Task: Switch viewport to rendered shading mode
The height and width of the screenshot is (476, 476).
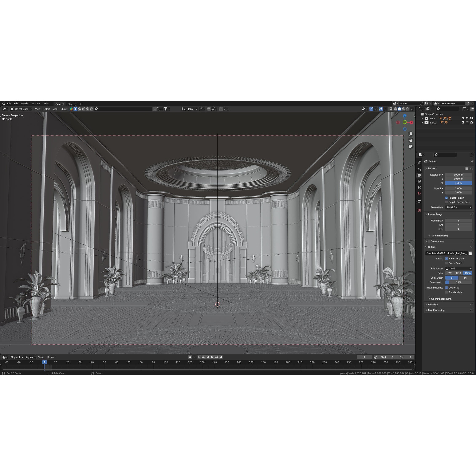Action: tap(407, 109)
